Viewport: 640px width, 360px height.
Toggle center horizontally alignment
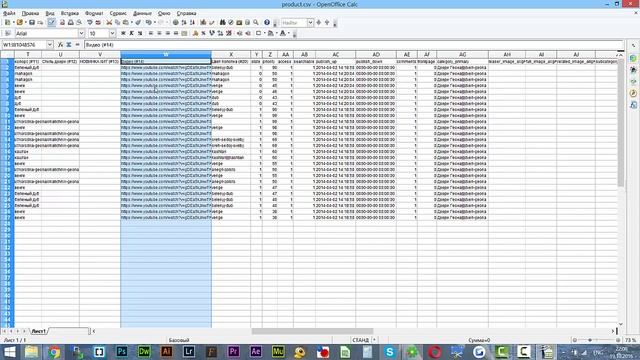point(159,33)
